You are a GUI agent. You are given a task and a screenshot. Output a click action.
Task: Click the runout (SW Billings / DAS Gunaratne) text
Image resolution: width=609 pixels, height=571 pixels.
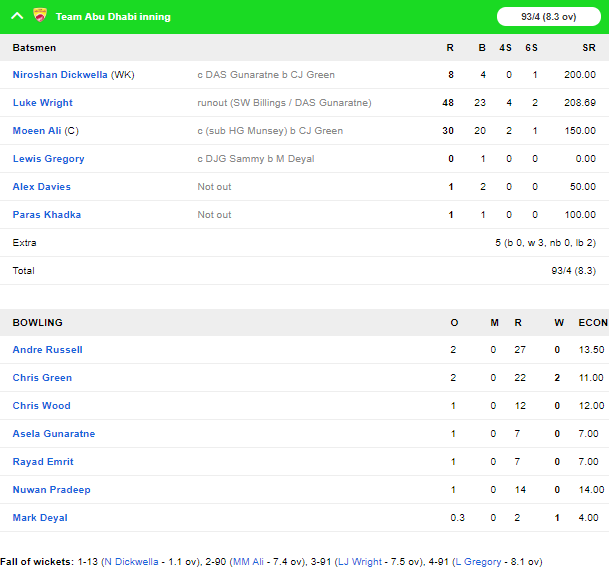click(284, 103)
